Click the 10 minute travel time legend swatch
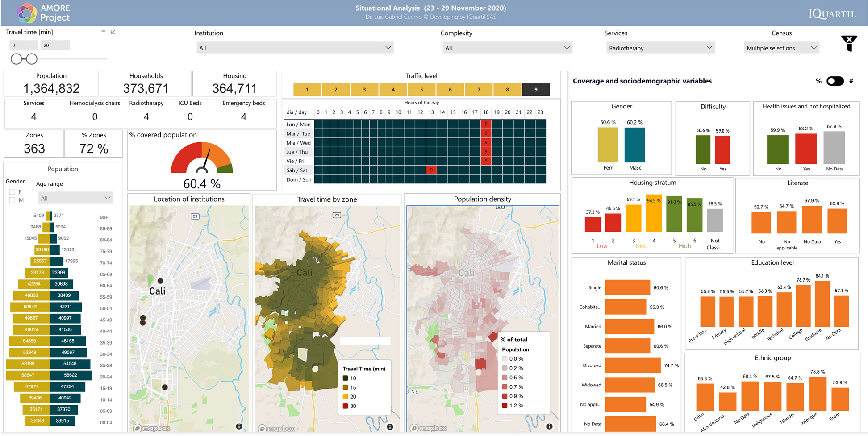 click(345, 378)
